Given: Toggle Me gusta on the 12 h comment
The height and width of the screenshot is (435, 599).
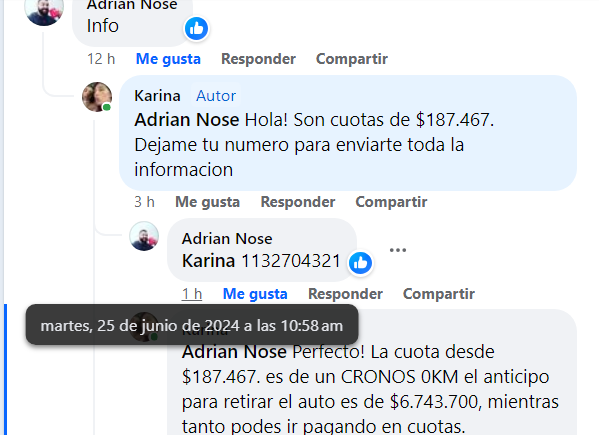Looking at the screenshot, I should tap(168, 59).
